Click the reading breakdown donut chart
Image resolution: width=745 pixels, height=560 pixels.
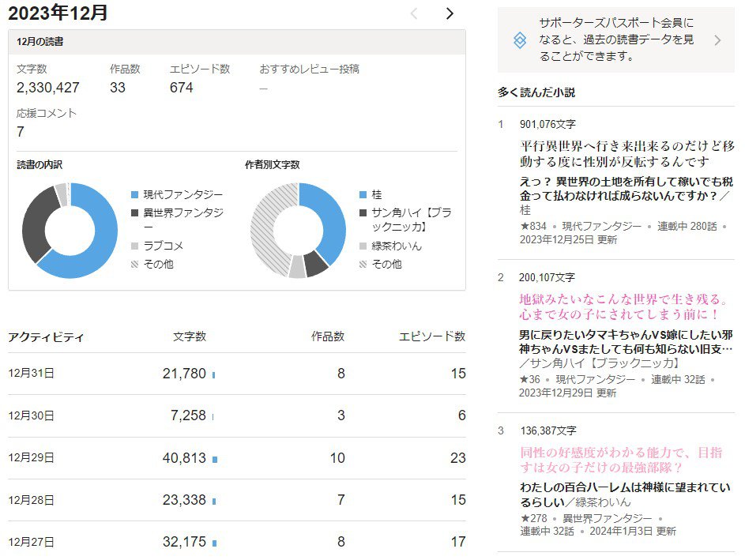[x=70, y=231]
